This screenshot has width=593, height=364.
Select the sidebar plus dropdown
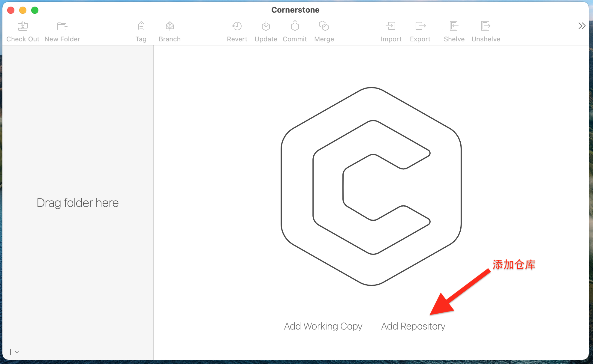[13, 352]
